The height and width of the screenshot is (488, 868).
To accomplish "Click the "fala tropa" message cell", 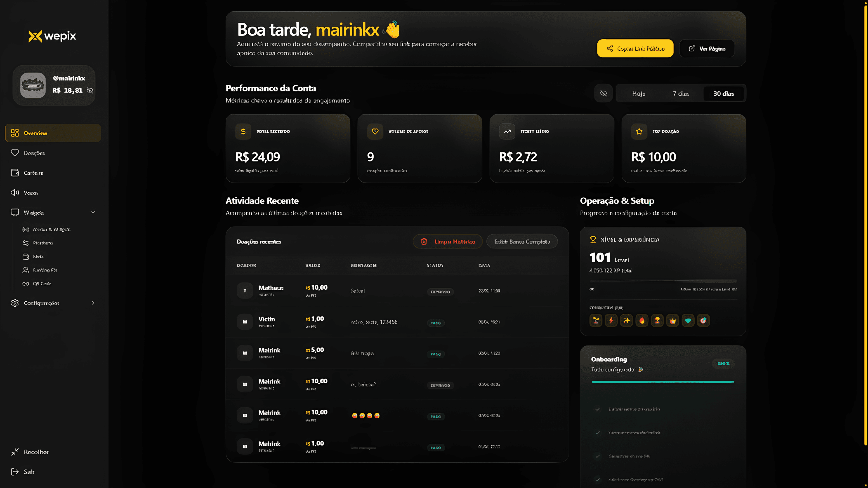I will [x=362, y=354].
